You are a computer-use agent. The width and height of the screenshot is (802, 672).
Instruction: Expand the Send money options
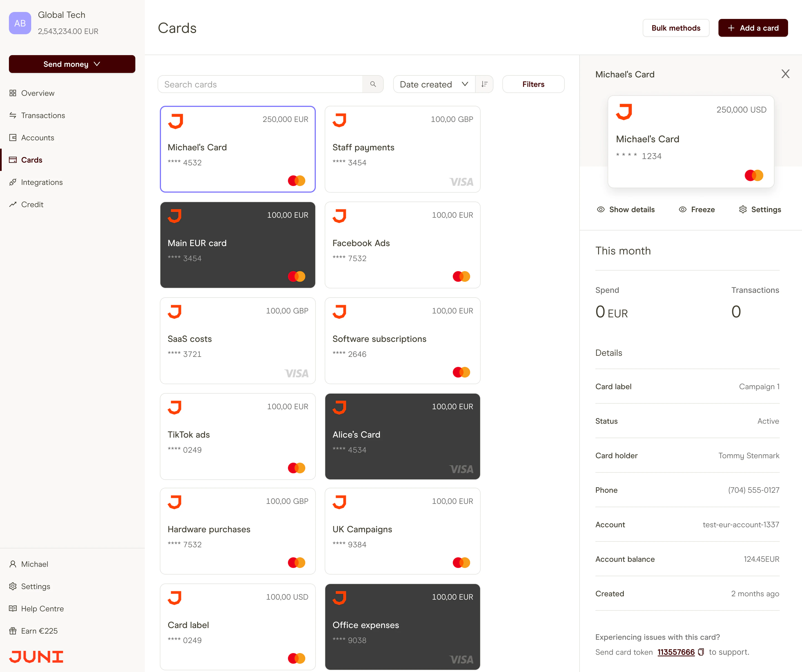(72, 64)
